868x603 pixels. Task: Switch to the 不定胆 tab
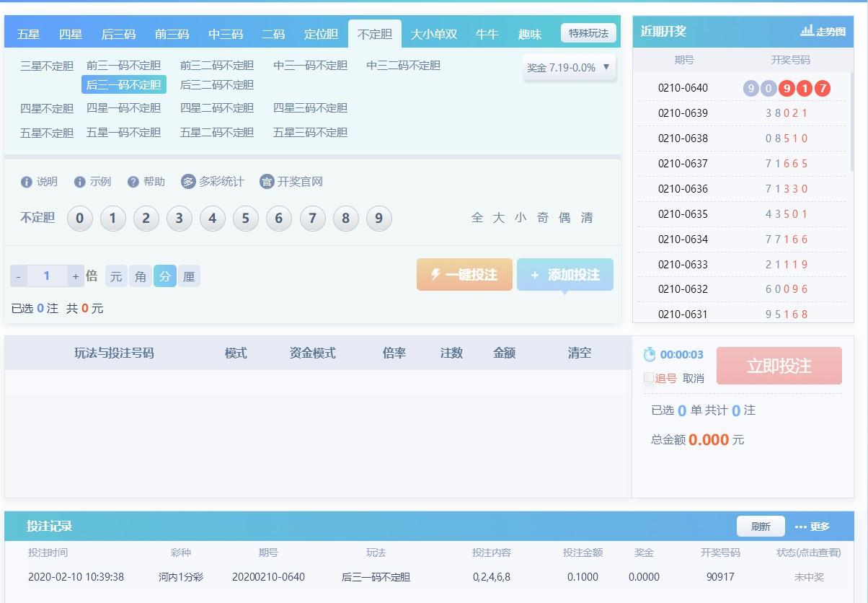[375, 34]
